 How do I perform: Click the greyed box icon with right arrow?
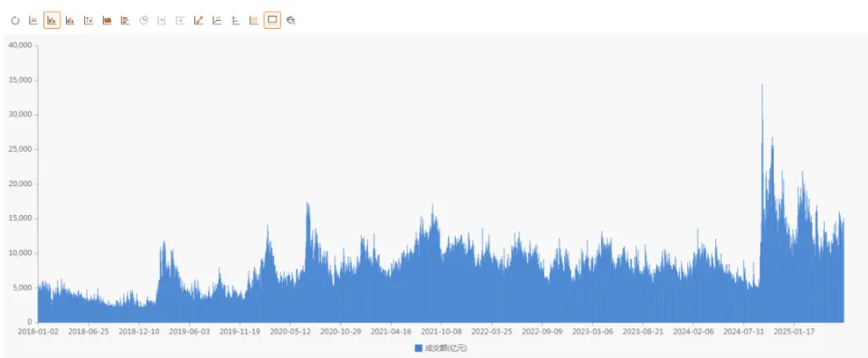coord(162,21)
